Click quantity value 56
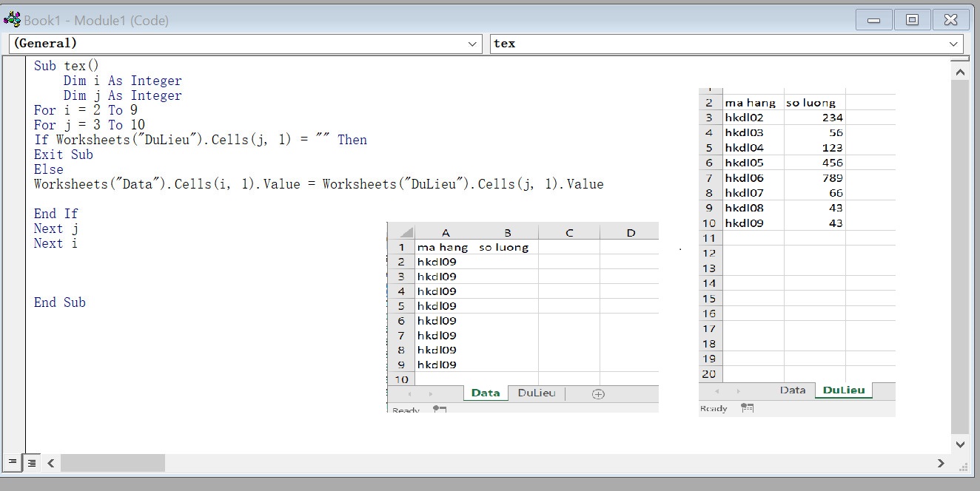980x491 pixels. [x=836, y=132]
